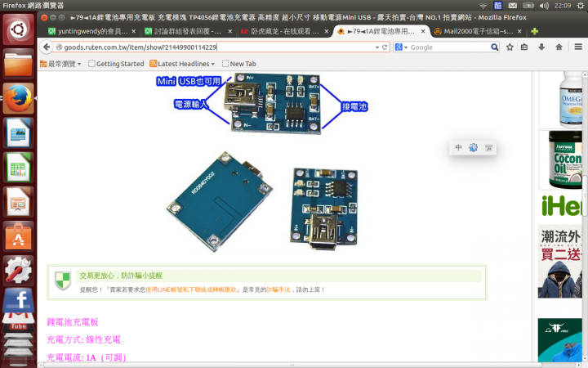Viewport: 588px width, 368px height.
Task: Open New Tab bookmark
Action: 239,64
